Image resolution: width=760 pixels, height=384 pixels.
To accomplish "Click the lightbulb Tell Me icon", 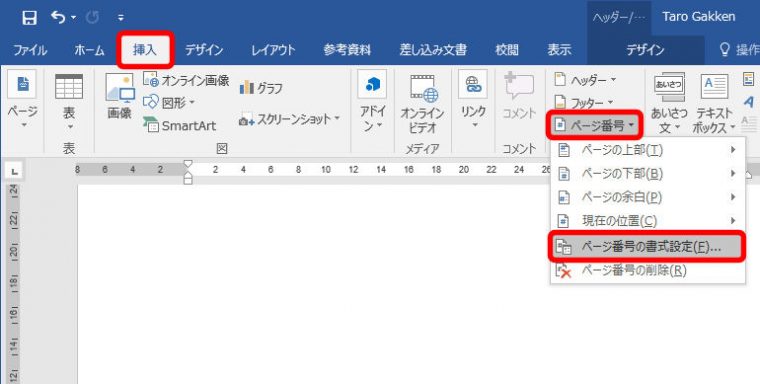I will pos(725,49).
